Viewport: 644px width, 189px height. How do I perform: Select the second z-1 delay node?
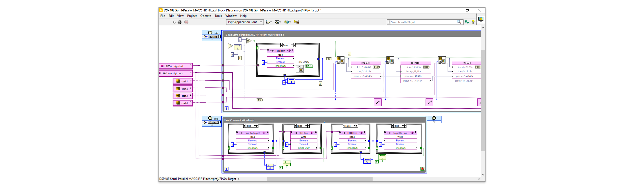[x=429, y=102]
